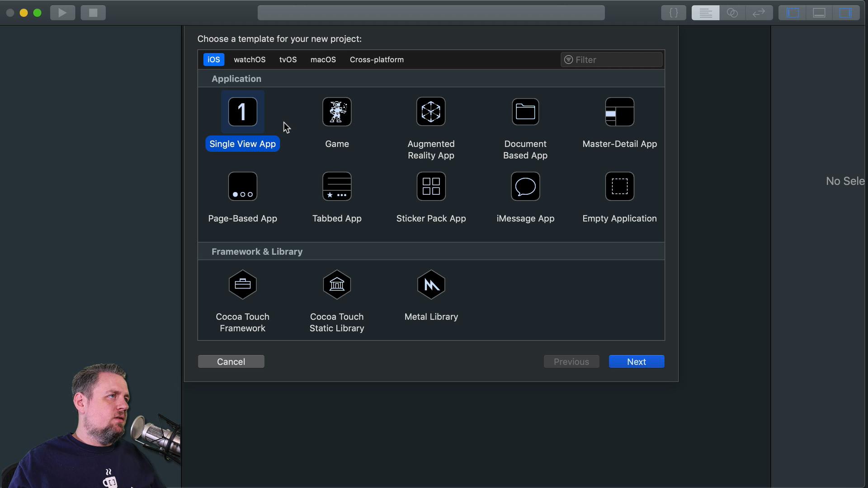Viewport: 868px width, 488px height.
Task: Switch to the watchOS tab
Action: coord(250,60)
